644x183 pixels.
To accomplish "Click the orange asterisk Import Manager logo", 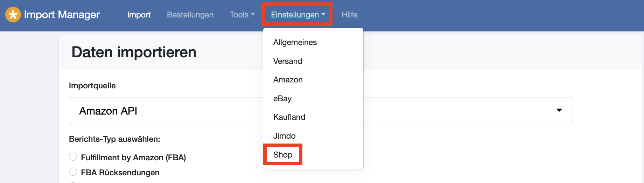I will (13, 15).
